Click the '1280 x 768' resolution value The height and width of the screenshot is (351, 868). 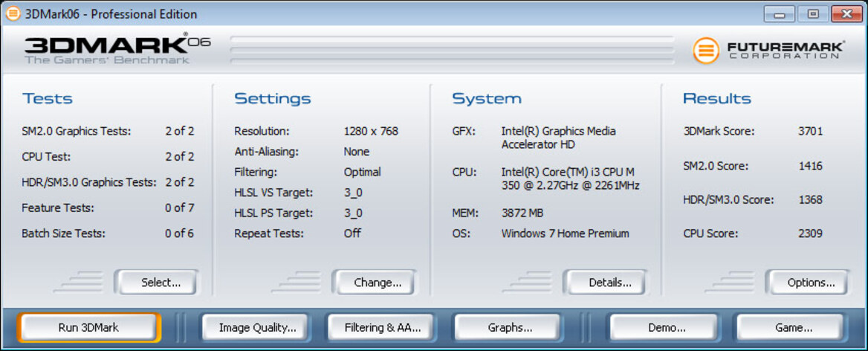click(x=370, y=131)
